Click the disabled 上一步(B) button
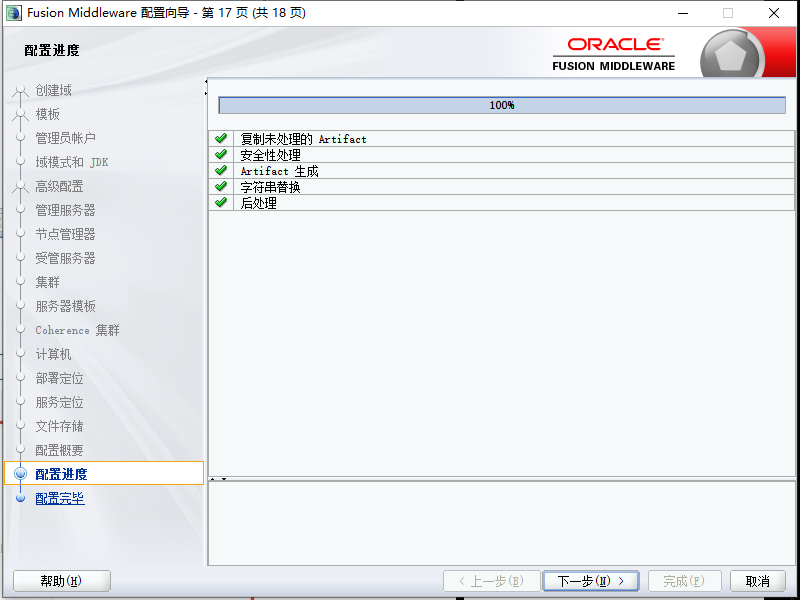This screenshot has width=800, height=600. (491, 581)
